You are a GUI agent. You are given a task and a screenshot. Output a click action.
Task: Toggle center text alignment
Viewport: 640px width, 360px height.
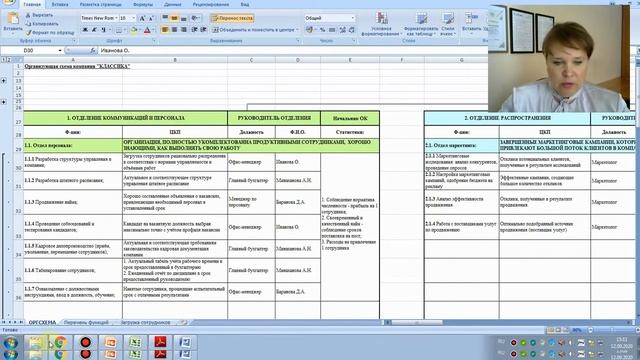tap(174, 30)
